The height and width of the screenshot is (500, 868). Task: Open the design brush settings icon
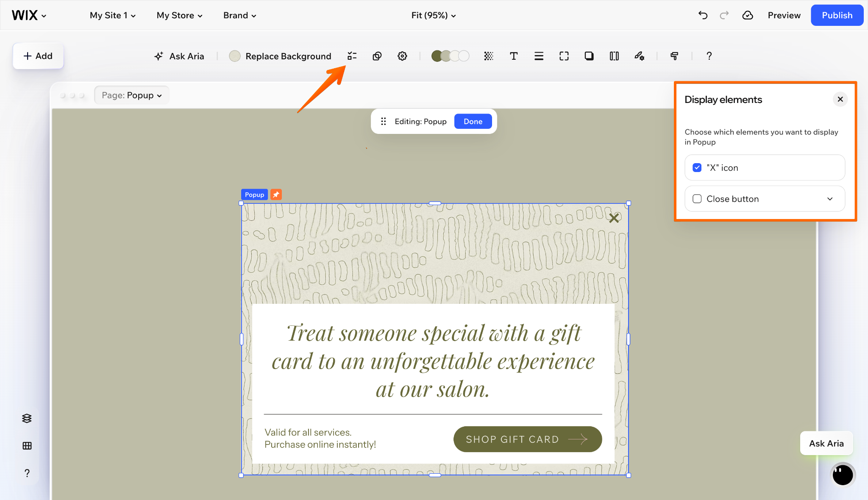coord(640,56)
